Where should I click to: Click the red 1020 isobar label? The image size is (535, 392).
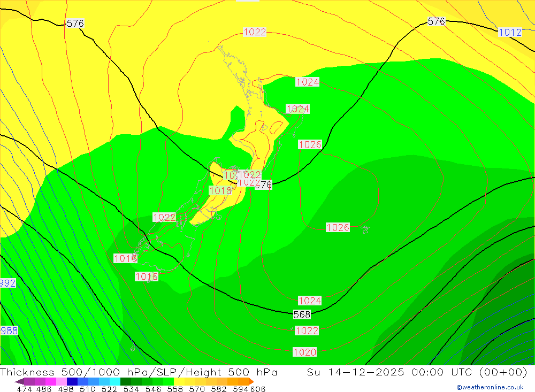pyautogui.click(x=305, y=352)
